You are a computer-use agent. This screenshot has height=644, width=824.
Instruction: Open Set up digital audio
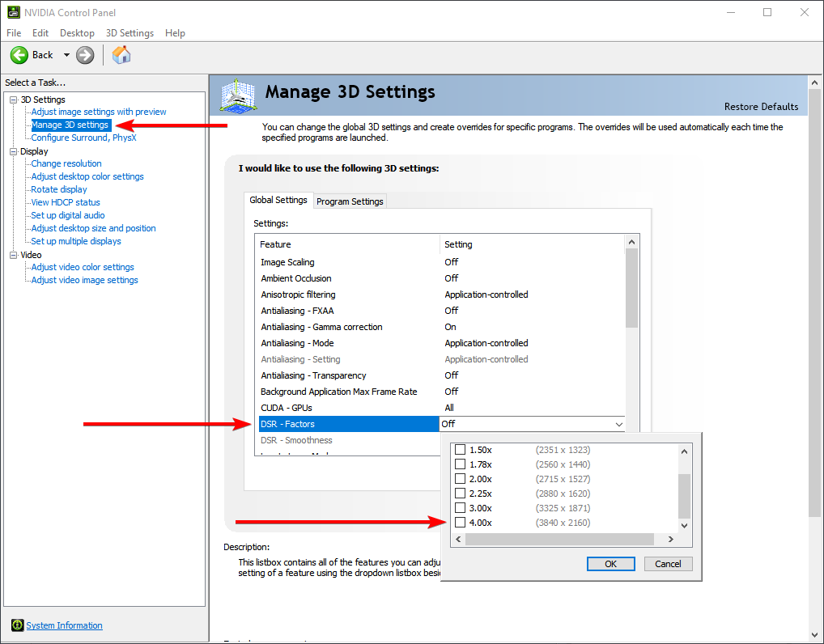click(68, 215)
